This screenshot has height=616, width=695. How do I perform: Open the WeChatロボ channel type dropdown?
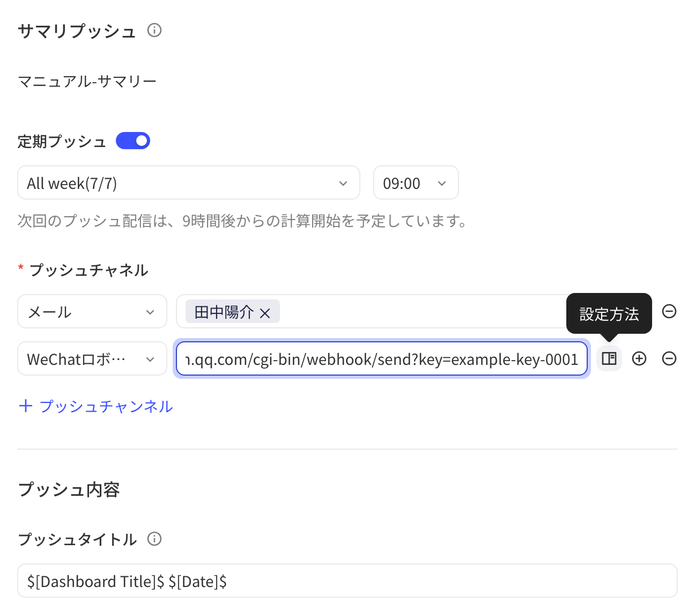coord(92,358)
